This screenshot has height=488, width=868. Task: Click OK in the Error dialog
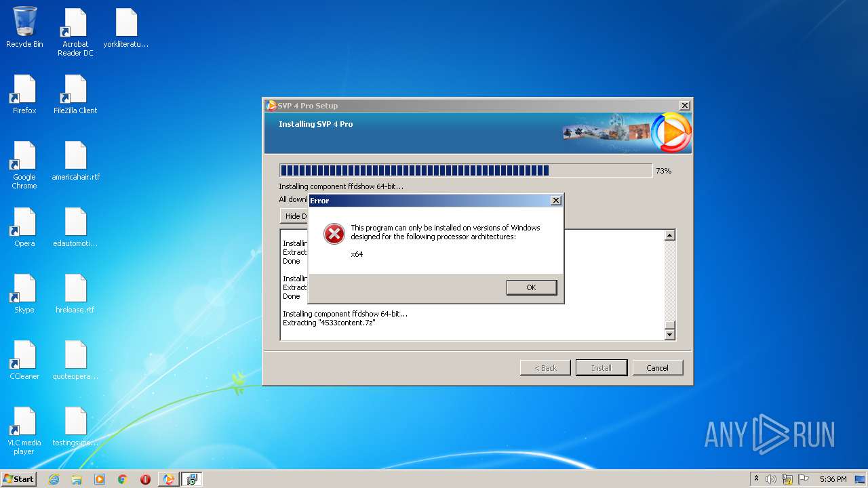tap(531, 287)
